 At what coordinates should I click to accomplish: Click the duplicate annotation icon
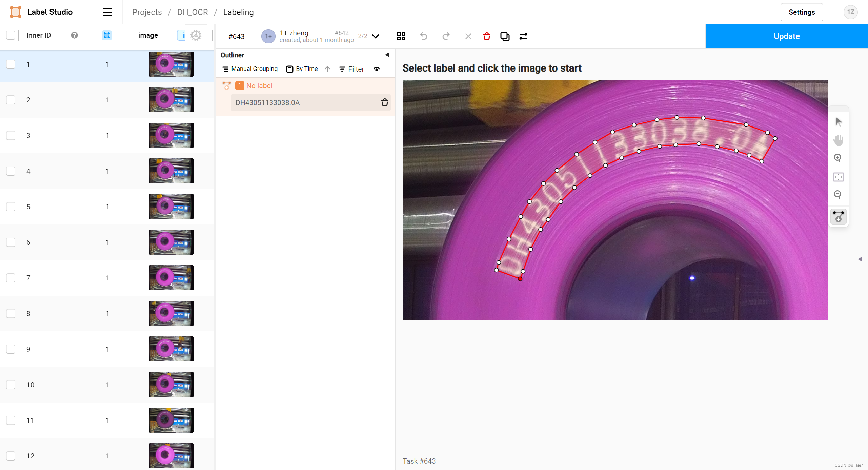coord(505,36)
